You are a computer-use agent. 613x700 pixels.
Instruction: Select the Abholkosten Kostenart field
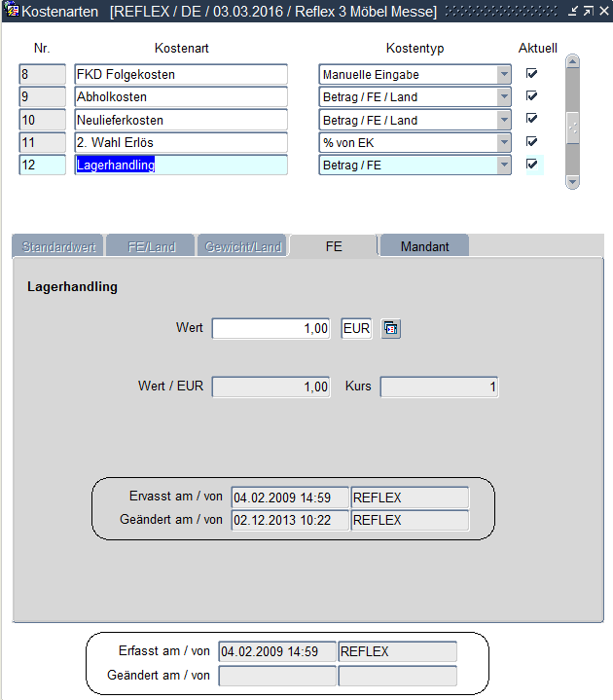(x=180, y=96)
